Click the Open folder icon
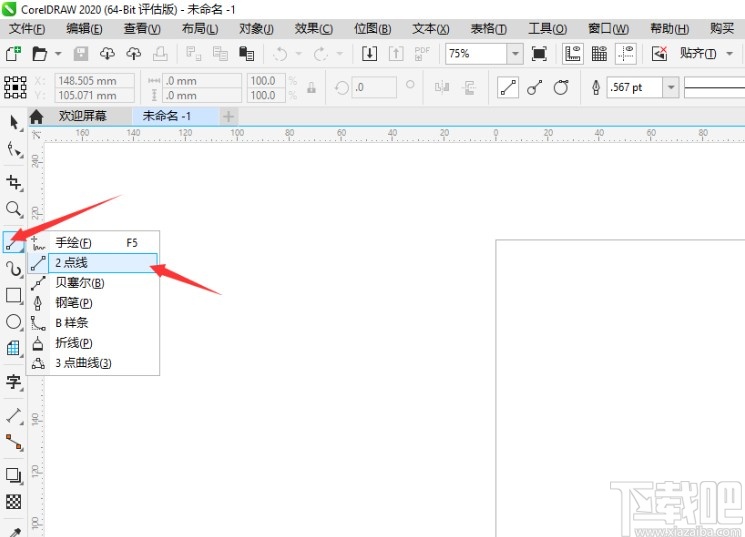Screen dimensions: 745x537 pos(39,53)
